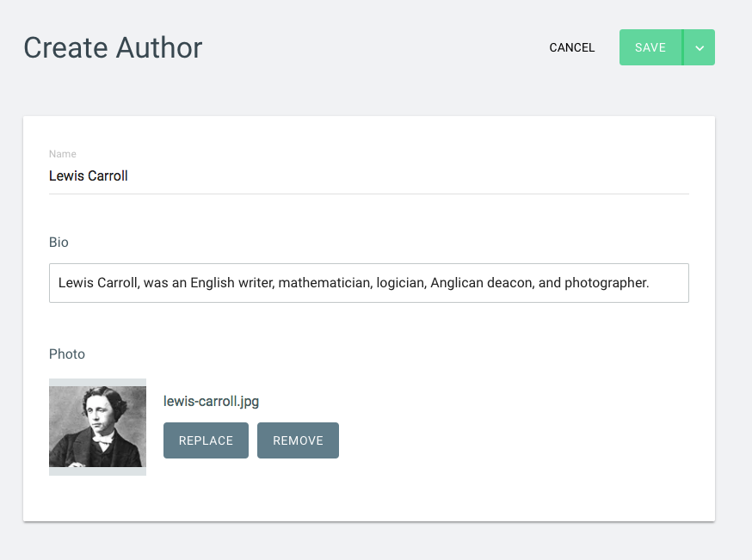Image resolution: width=752 pixels, height=560 pixels.
Task: Place cursor on the word mathematician in Bio
Action: coord(325,283)
